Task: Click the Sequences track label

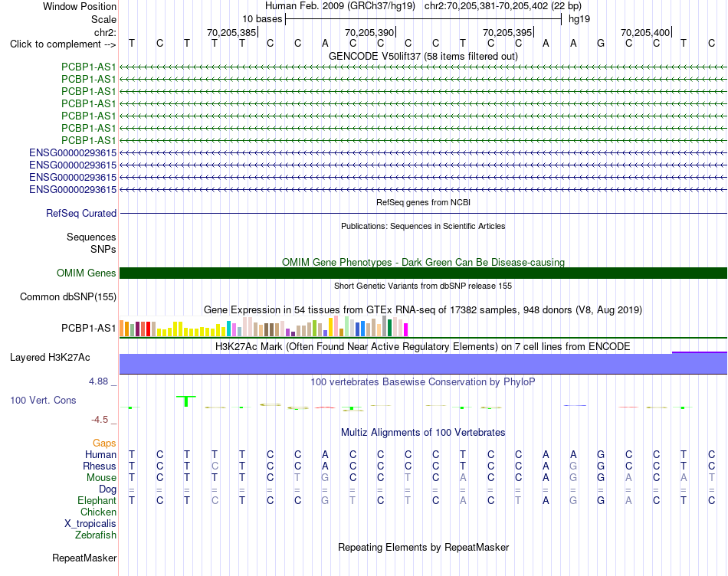Action: tap(91, 237)
